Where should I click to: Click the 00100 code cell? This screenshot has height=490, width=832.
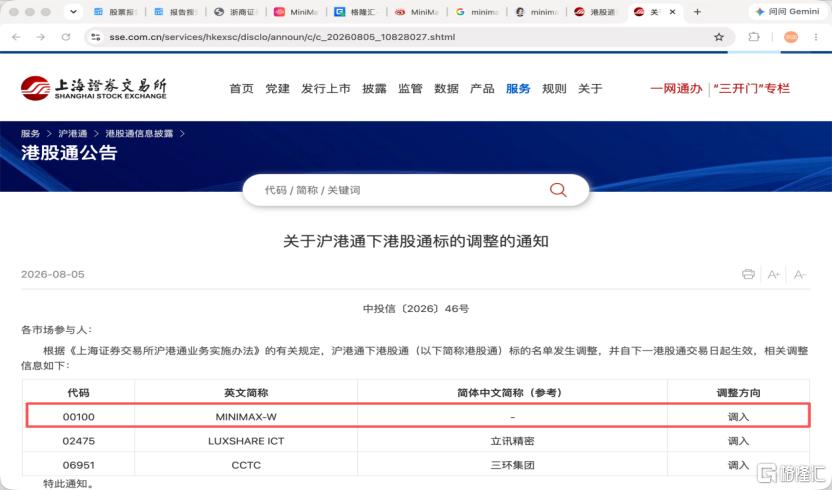[79, 417]
